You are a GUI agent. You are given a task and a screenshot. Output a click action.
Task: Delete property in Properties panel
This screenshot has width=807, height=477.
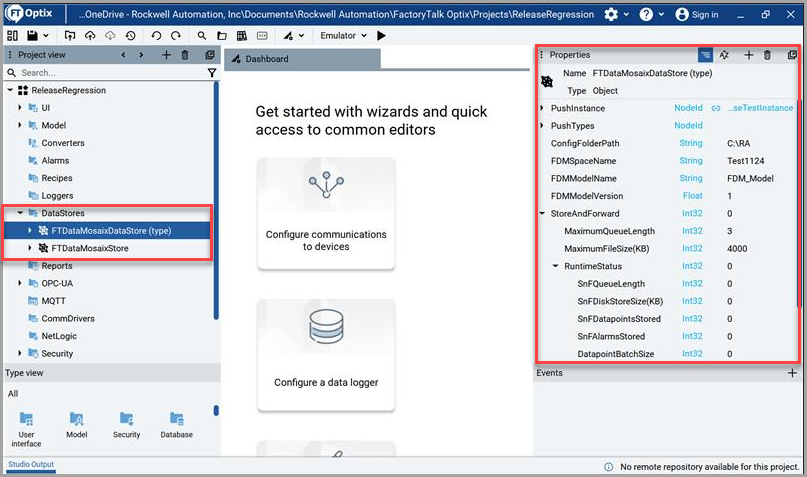(x=767, y=55)
